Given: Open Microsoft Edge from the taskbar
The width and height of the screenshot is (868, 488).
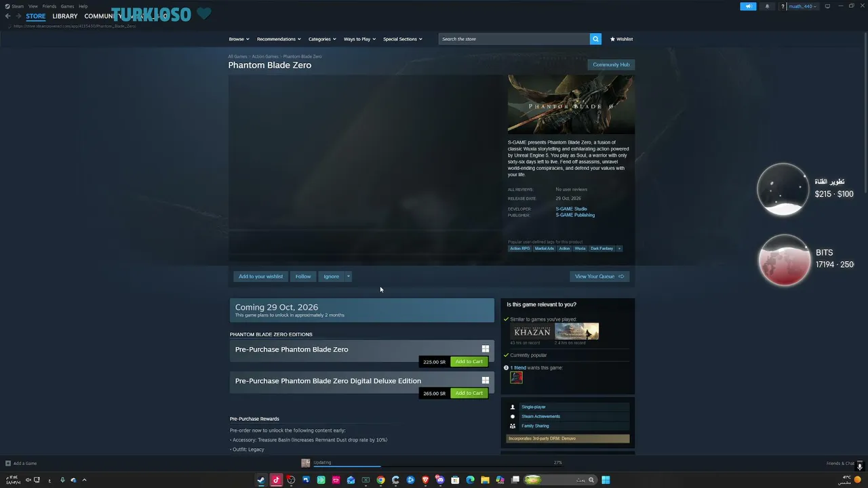Looking at the screenshot, I should pyautogui.click(x=470, y=480).
